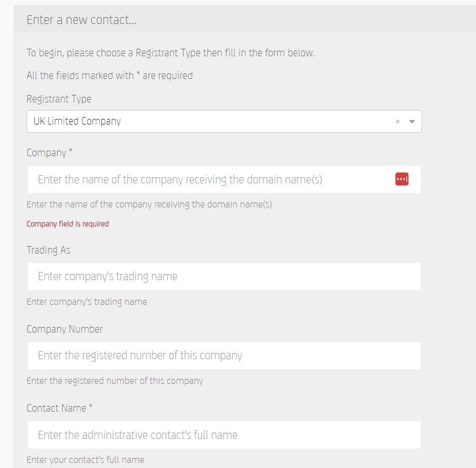476x468 pixels.
Task: Open the UK Limited Company selection box
Action: 224,121
